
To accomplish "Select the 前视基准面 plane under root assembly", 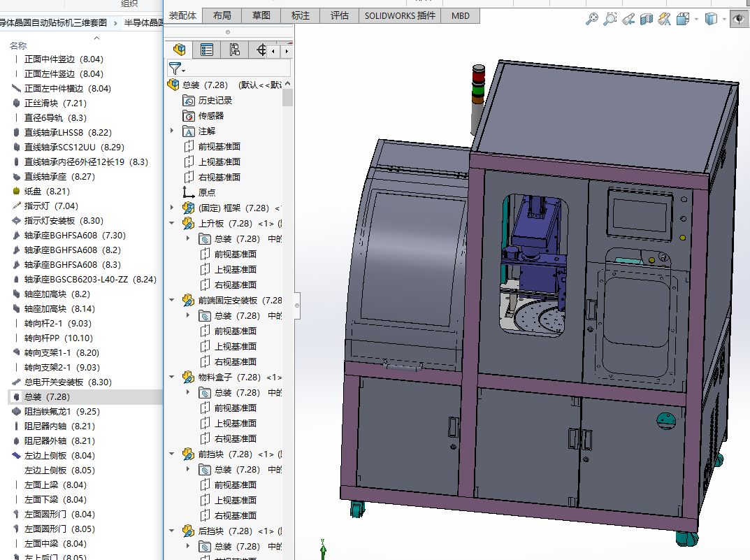I will click(x=219, y=146).
